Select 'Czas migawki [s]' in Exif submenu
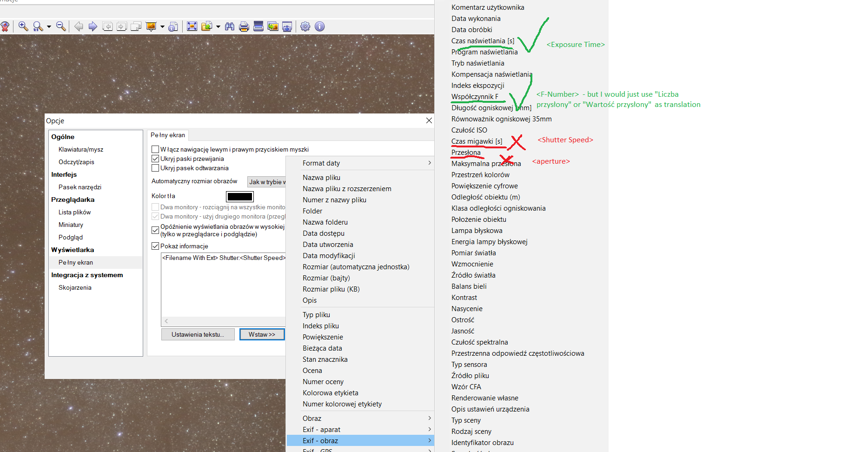 click(477, 141)
